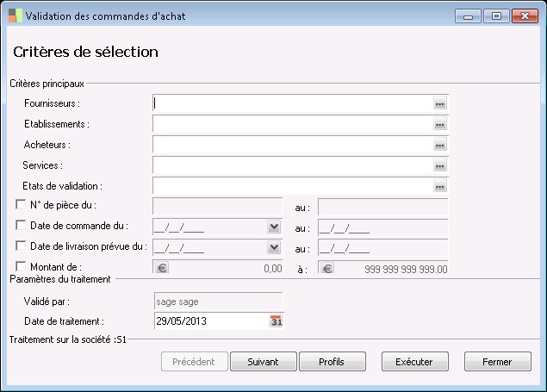
Task: Click the 'Fournisseurs :' label
Action: coord(52,103)
